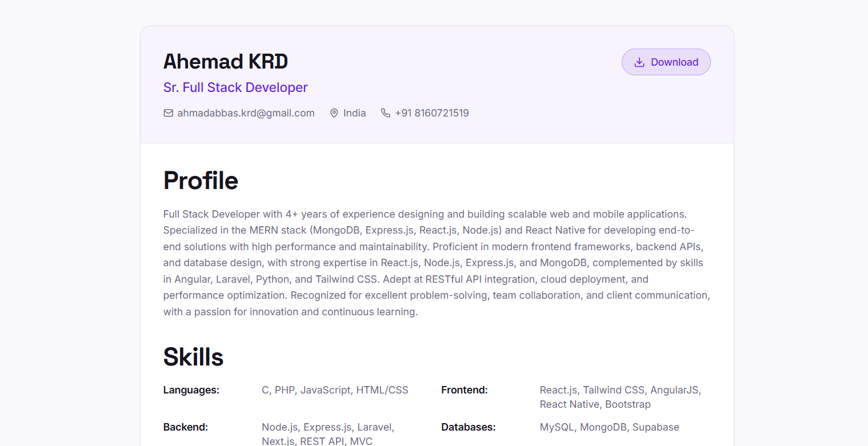Screen dimensions: 868x446
Task: Click the text C, PHP, JavaScript, HTML/CSS
Action: point(335,390)
